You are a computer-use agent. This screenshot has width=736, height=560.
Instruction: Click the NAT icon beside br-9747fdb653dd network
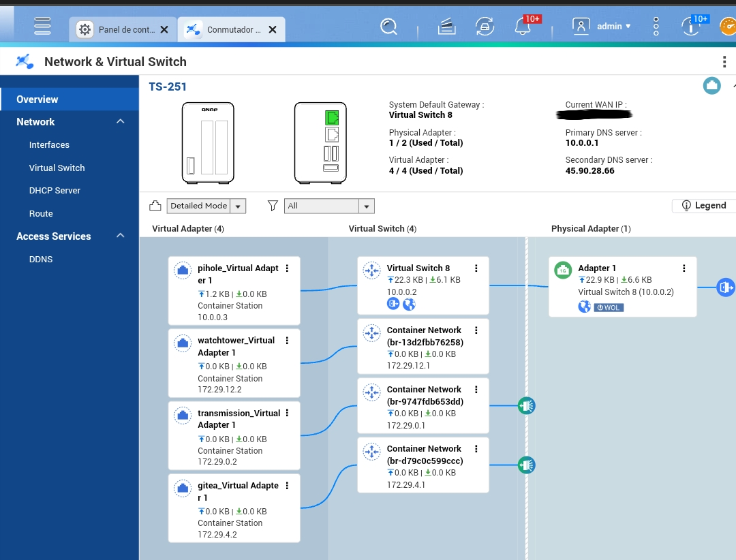(526, 406)
